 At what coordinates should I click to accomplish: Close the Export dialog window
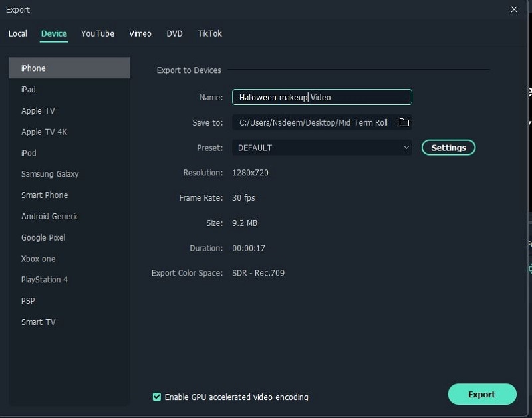[514, 9]
